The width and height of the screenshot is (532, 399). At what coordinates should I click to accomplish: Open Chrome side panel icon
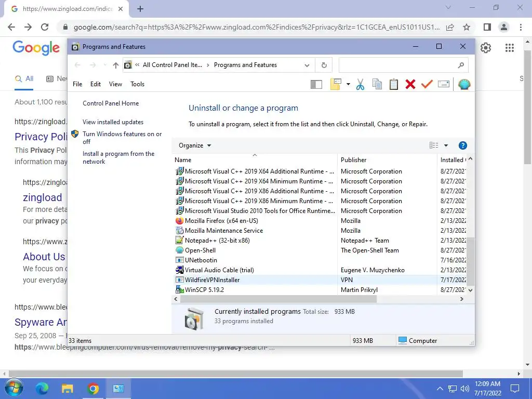pos(487,27)
